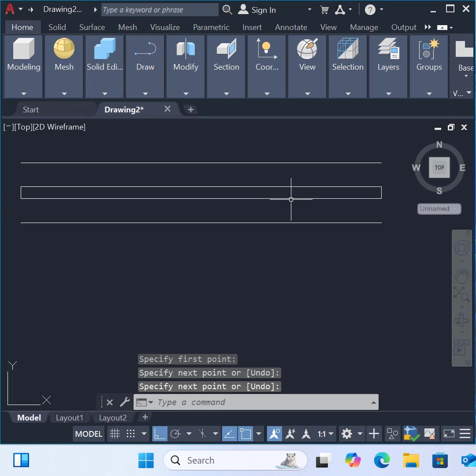
Task: Click the Customize command line wrench icon
Action: (x=125, y=402)
